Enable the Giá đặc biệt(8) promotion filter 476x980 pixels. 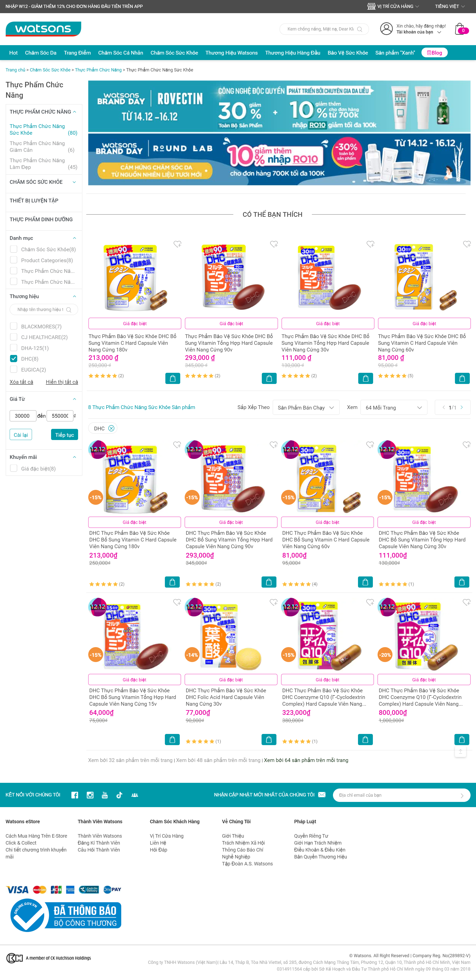click(x=14, y=468)
